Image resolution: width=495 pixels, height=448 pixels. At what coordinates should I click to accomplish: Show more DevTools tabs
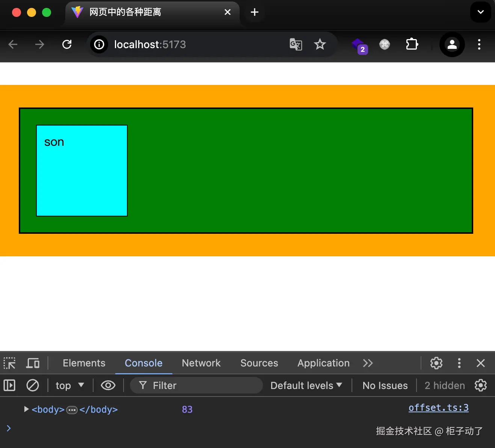pyautogui.click(x=368, y=363)
